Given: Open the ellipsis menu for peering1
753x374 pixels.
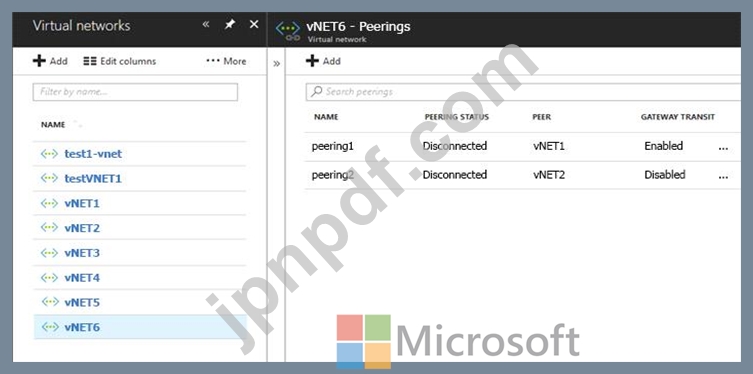Looking at the screenshot, I should pyautogui.click(x=723, y=148).
